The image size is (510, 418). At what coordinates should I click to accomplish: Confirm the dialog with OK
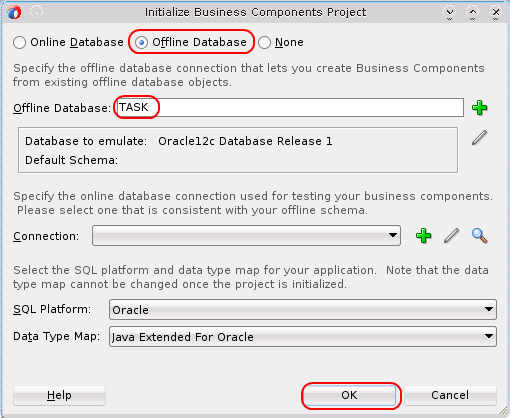pos(349,395)
